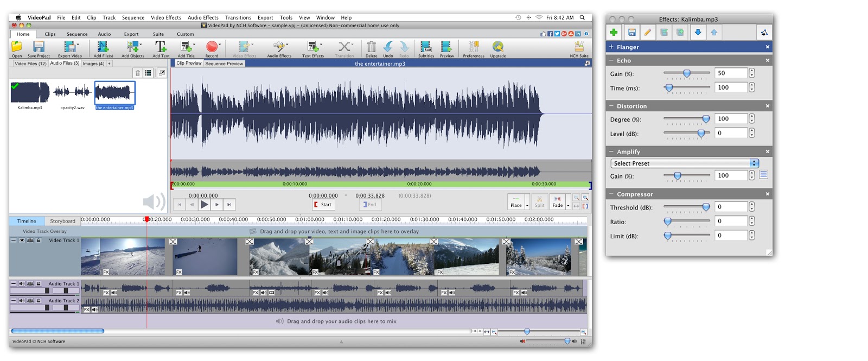Open the Select Preset dropdown

[685, 163]
